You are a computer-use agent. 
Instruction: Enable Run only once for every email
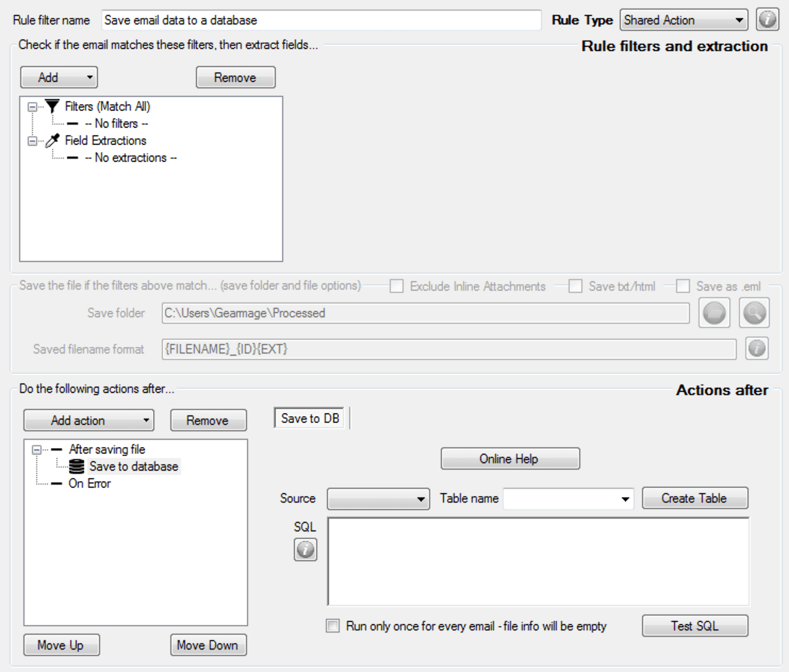pyautogui.click(x=333, y=626)
